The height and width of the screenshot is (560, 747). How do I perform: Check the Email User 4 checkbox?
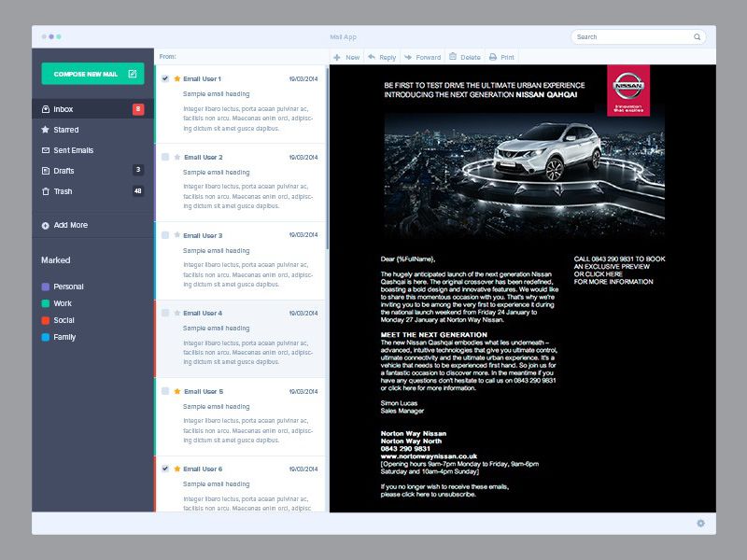coord(165,313)
